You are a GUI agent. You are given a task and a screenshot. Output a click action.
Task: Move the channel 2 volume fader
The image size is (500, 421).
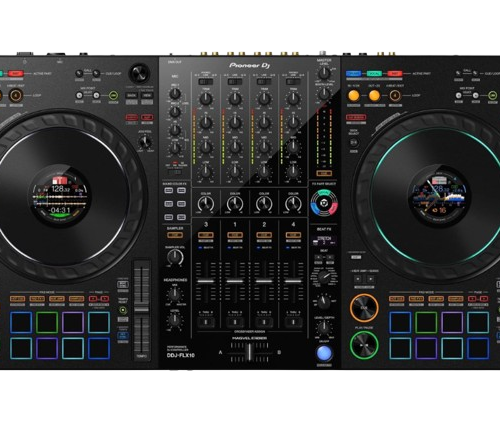(x=264, y=281)
